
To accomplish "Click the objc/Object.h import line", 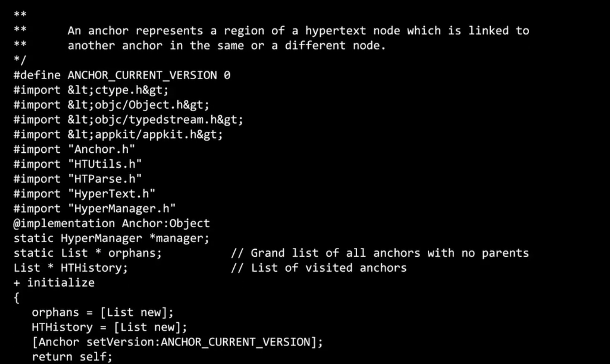I will (111, 105).
